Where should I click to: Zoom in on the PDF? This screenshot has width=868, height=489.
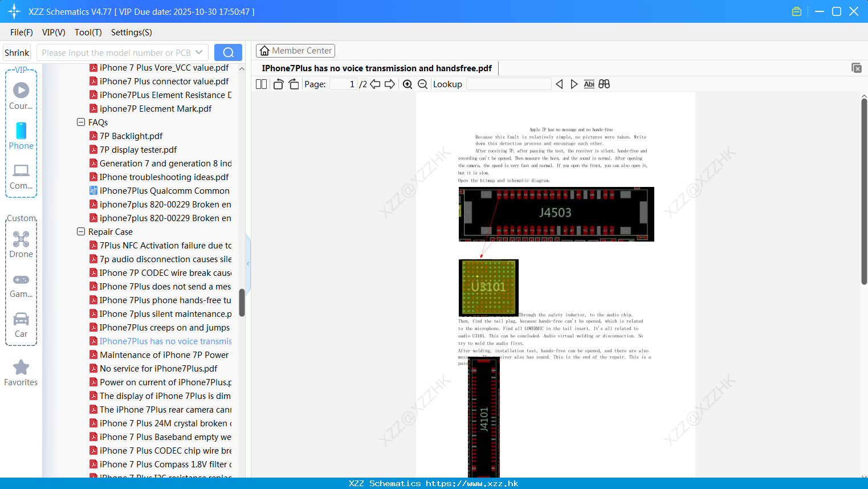(x=407, y=84)
